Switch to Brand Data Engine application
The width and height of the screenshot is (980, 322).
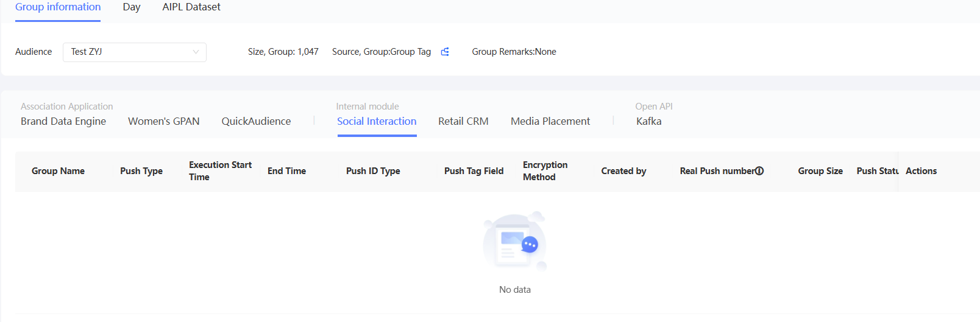point(63,121)
